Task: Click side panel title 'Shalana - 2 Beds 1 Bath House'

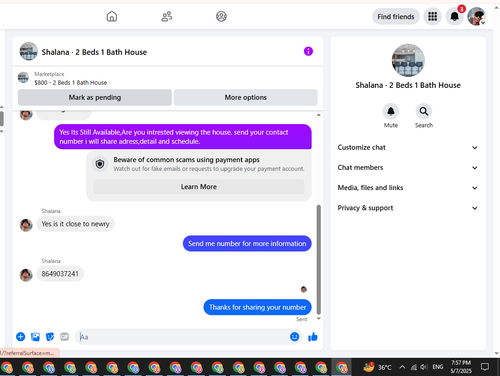Action: (x=408, y=85)
